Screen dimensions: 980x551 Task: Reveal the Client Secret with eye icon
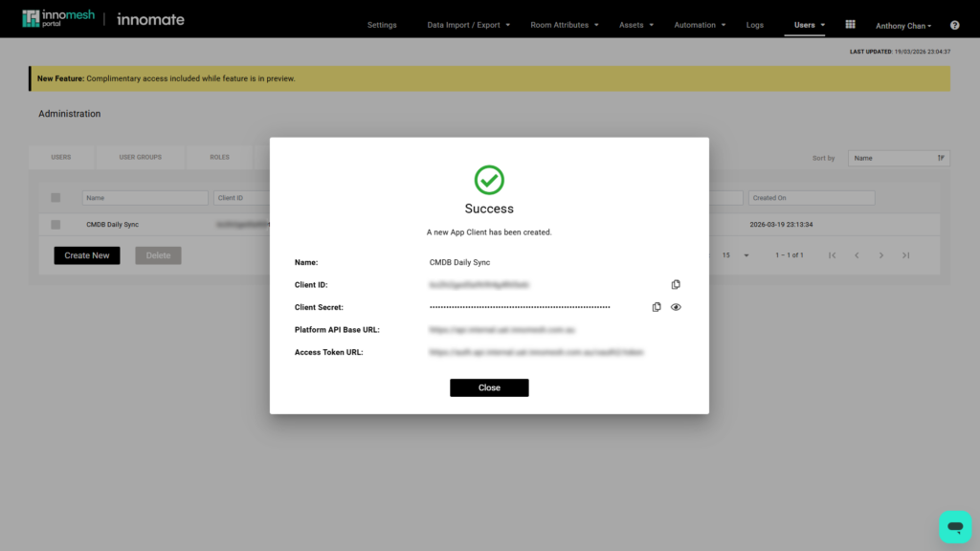pyautogui.click(x=676, y=307)
